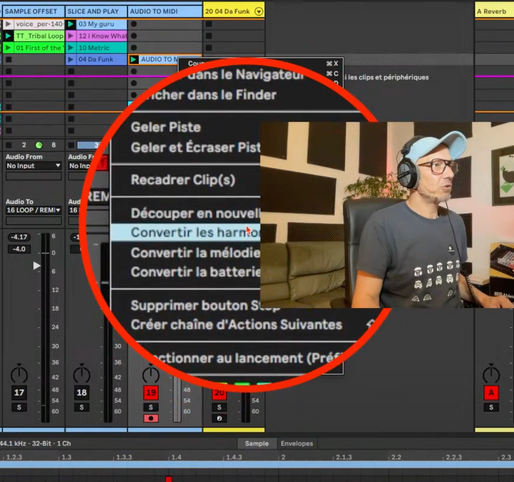Unfold the 20 04 Da Funk group arrow
Screen dimensions: 514x482
click(259, 11)
